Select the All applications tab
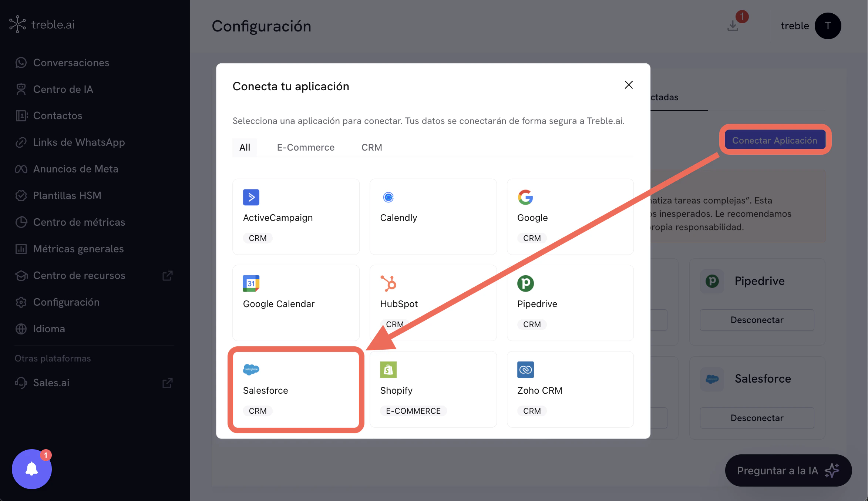 click(x=245, y=147)
